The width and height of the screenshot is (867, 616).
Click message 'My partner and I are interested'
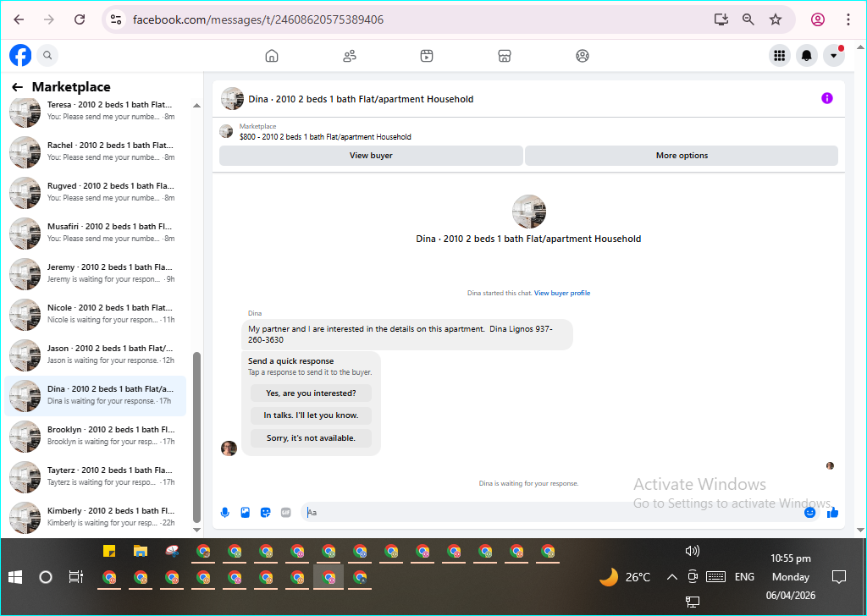click(x=407, y=334)
